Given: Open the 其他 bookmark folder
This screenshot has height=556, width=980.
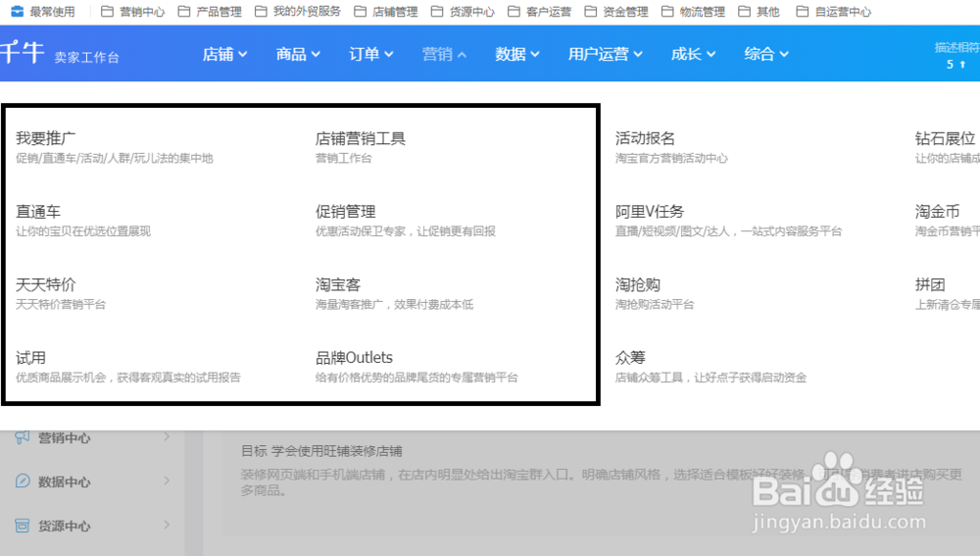Looking at the screenshot, I should click(x=759, y=11).
